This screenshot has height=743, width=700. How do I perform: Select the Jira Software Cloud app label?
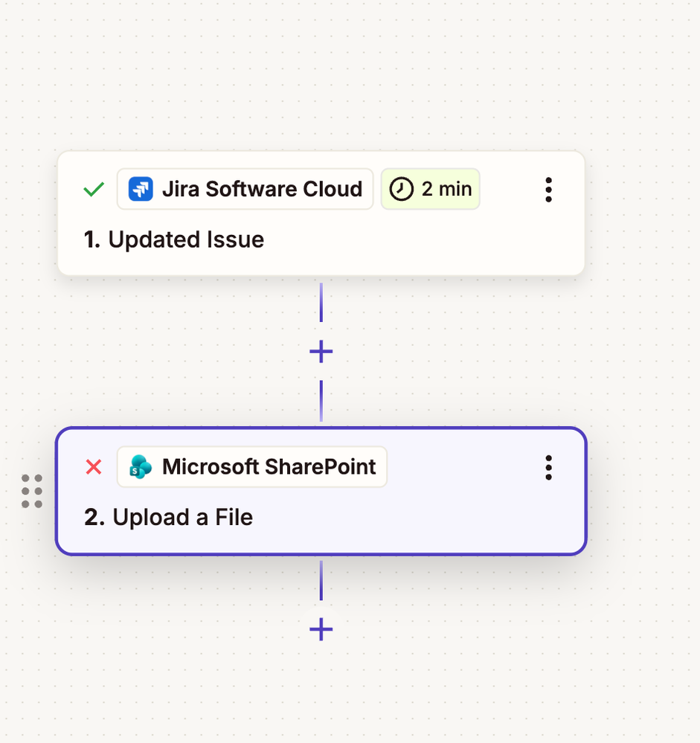point(245,189)
